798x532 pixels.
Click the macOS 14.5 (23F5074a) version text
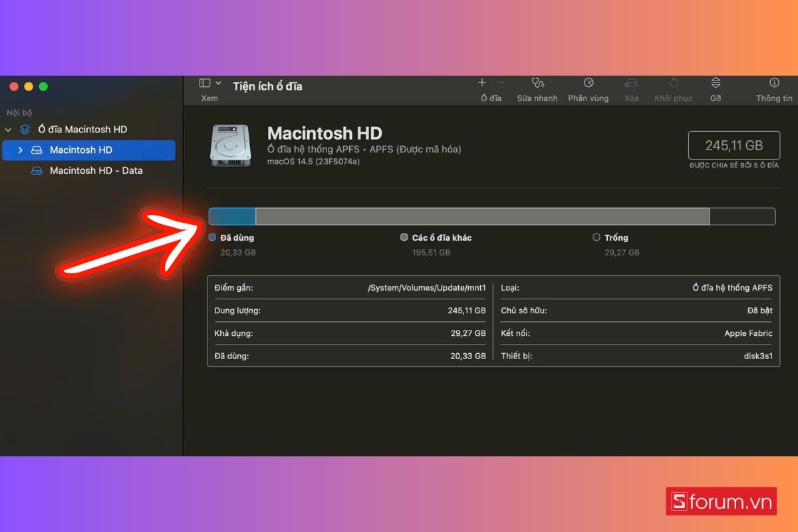coord(313,162)
